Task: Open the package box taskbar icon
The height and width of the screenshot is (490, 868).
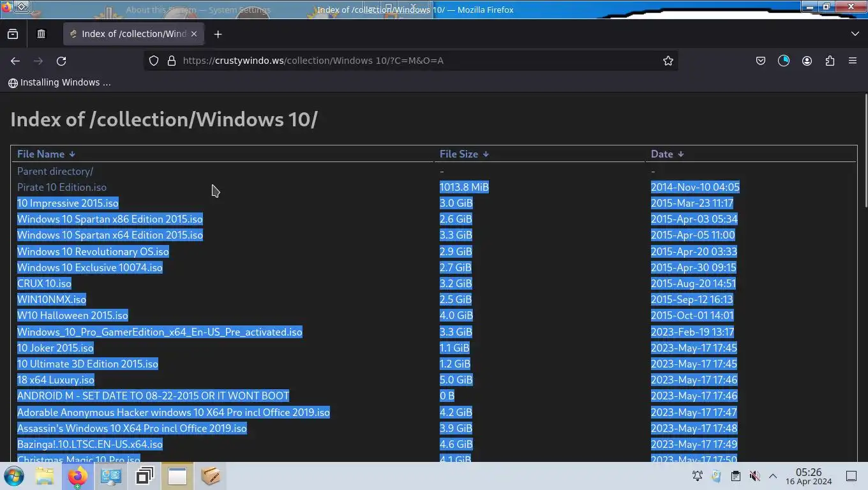Action: click(211, 476)
